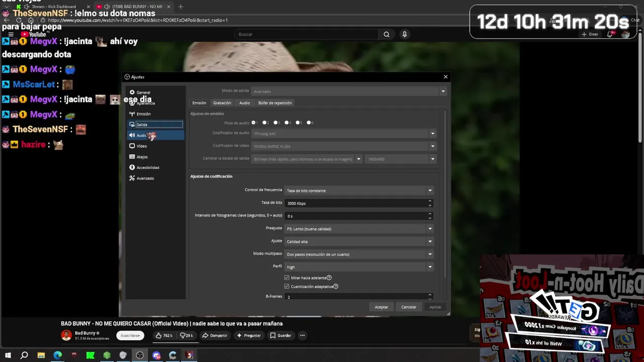Select audio track 4 radio button
This screenshot has width=644, height=362.
click(287, 123)
